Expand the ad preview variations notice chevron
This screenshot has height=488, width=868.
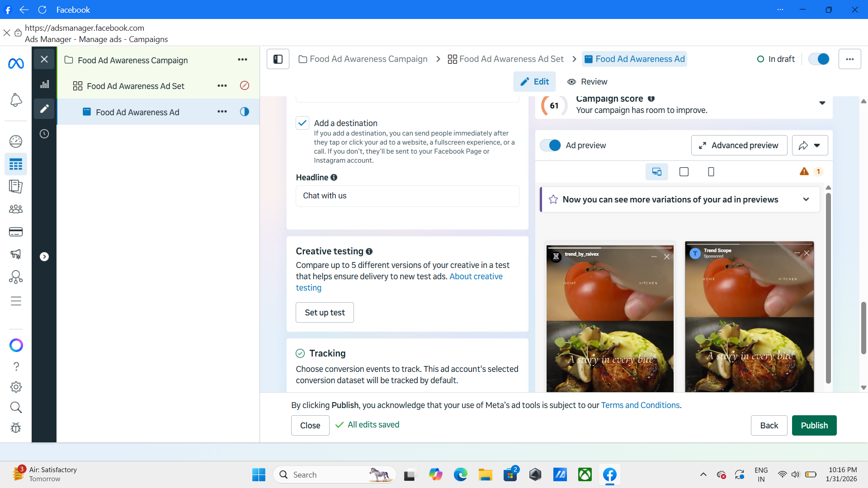pyautogui.click(x=806, y=199)
